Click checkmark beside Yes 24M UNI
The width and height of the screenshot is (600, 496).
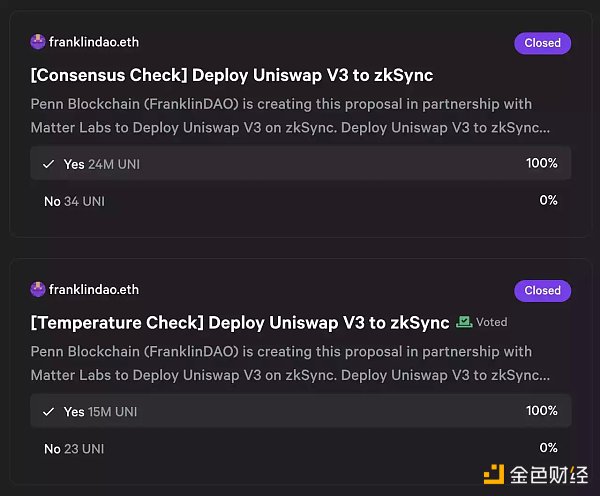[48, 164]
